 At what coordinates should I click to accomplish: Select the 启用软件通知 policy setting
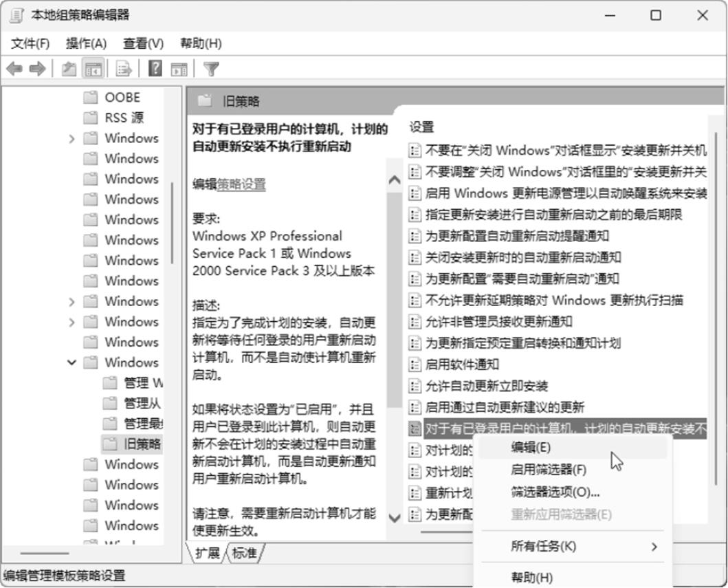462,364
